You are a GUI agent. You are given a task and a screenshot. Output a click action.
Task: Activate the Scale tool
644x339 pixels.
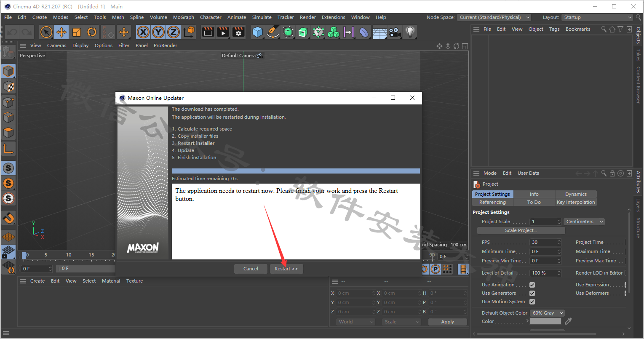tap(77, 32)
